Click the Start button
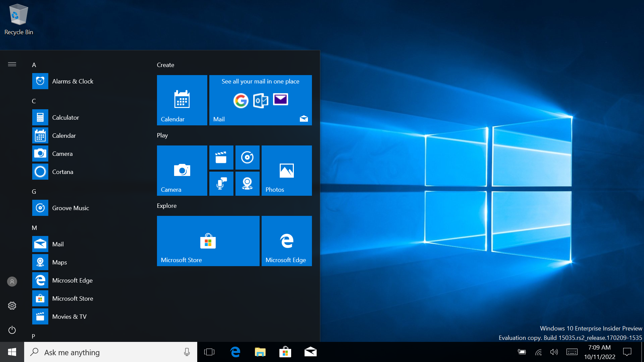Viewport: 644px width, 362px height. [12, 352]
